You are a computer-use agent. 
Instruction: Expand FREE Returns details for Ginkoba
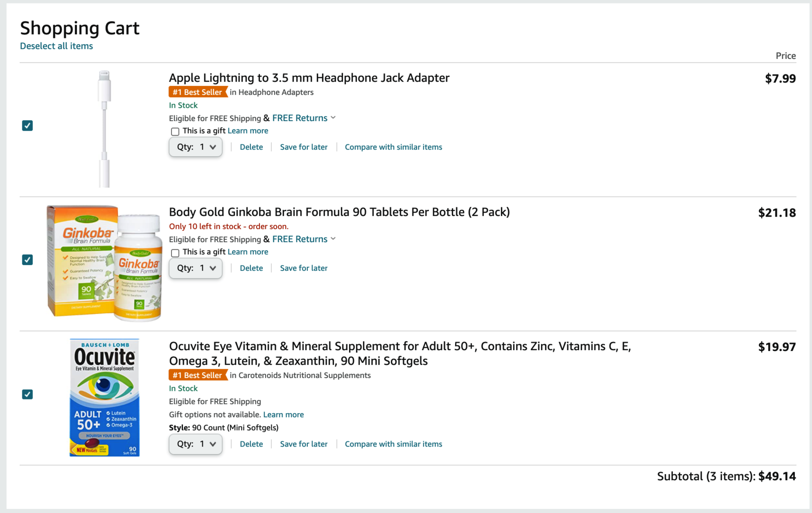333,239
